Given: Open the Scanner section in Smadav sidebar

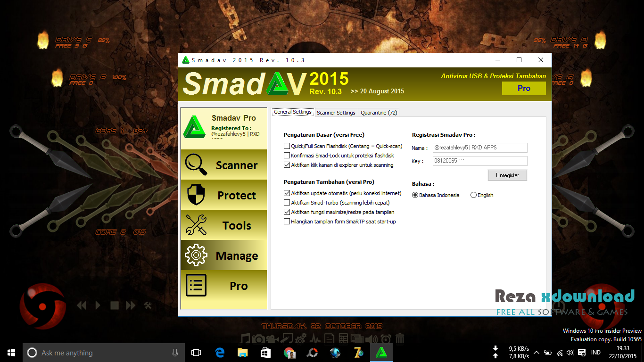Looking at the screenshot, I should (x=224, y=165).
